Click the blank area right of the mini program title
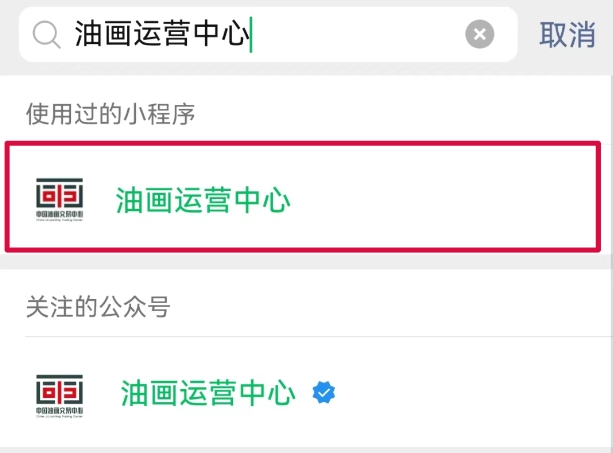The height and width of the screenshot is (453, 613). coord(442,200)
